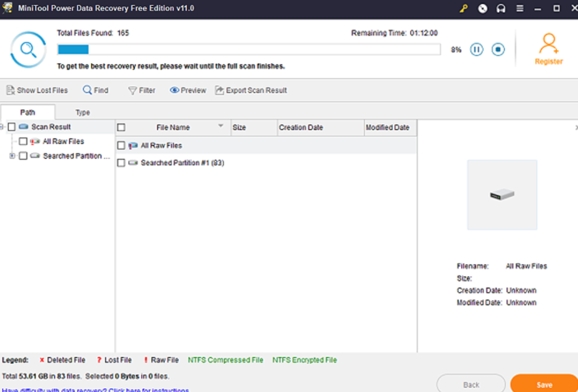Select the All Raw Files list row
578x392 pixels.
[x=266, y=145]
